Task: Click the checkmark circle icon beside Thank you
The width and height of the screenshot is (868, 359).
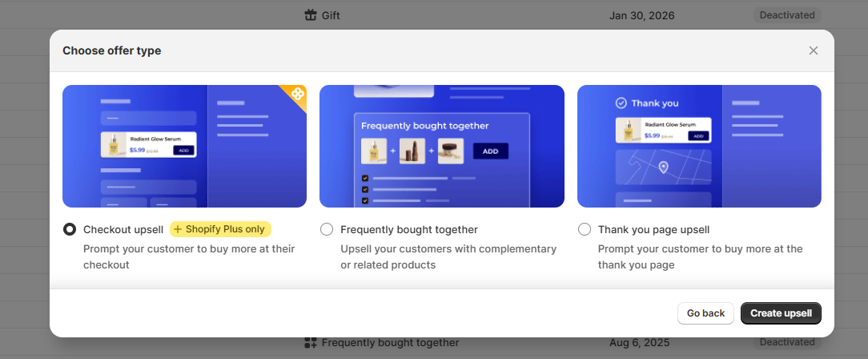Action: [x=621, y=103]
